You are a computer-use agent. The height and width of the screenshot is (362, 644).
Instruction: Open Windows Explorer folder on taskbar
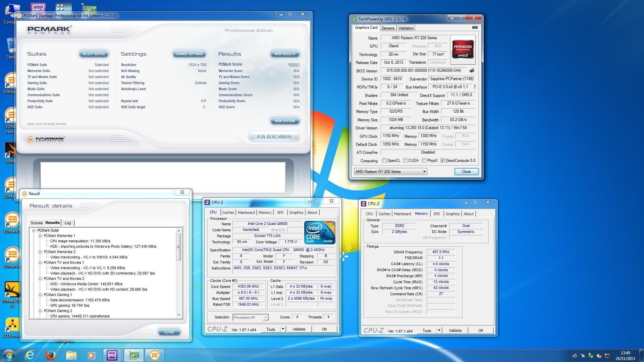pyautogui.click(x=71, y=355)
